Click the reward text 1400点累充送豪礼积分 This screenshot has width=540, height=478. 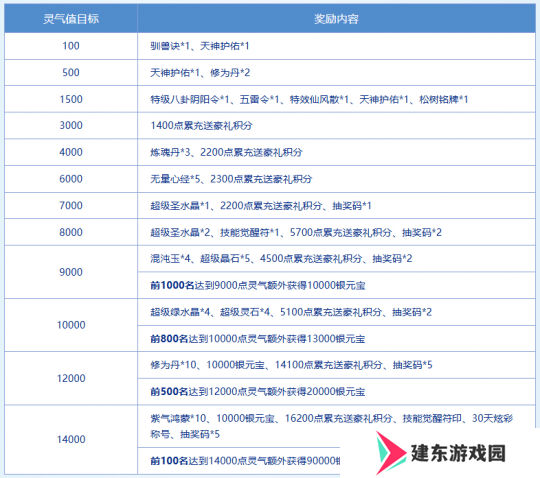coord(201,125)
